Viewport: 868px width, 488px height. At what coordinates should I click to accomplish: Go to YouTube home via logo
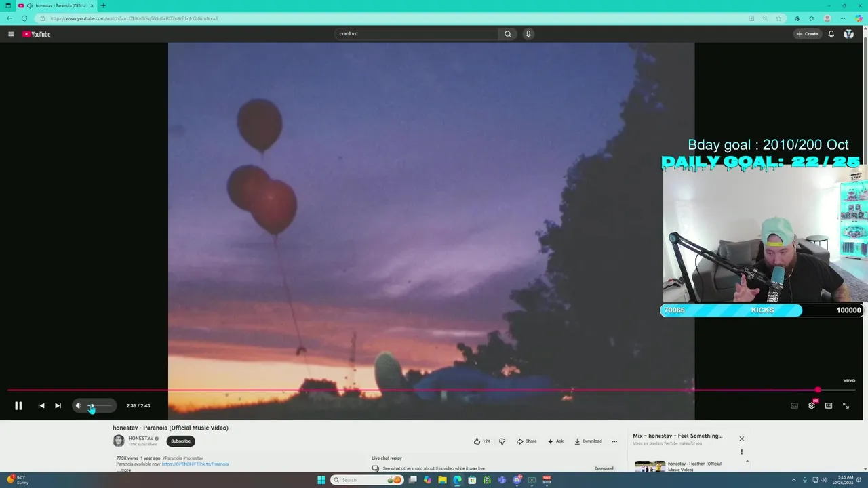click(37, 34)
